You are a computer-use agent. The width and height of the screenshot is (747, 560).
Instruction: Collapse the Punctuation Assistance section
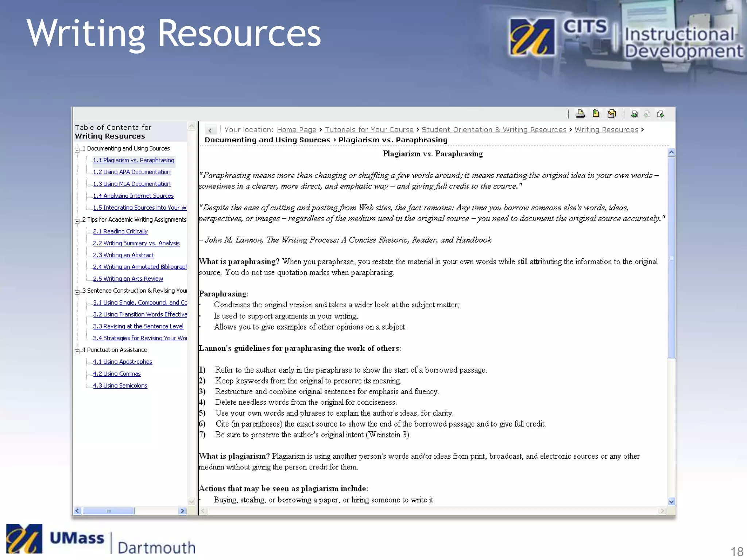click(77, 351)
